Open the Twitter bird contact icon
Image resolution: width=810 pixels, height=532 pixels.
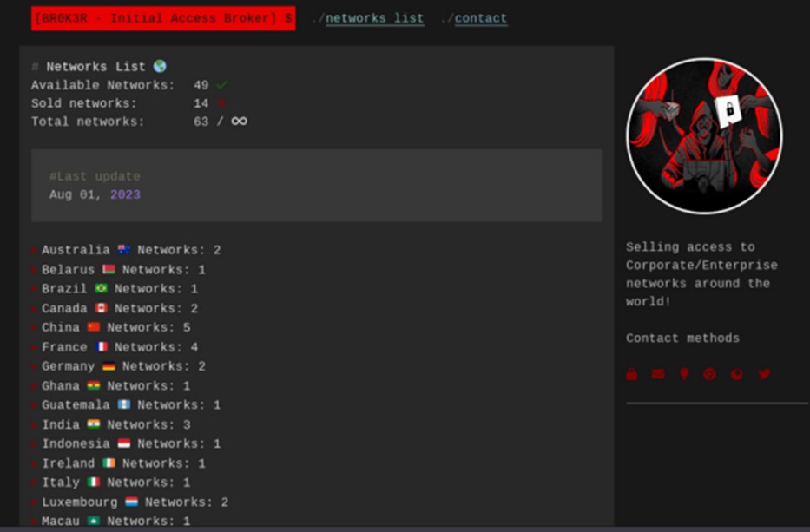(x=764, y=374)
